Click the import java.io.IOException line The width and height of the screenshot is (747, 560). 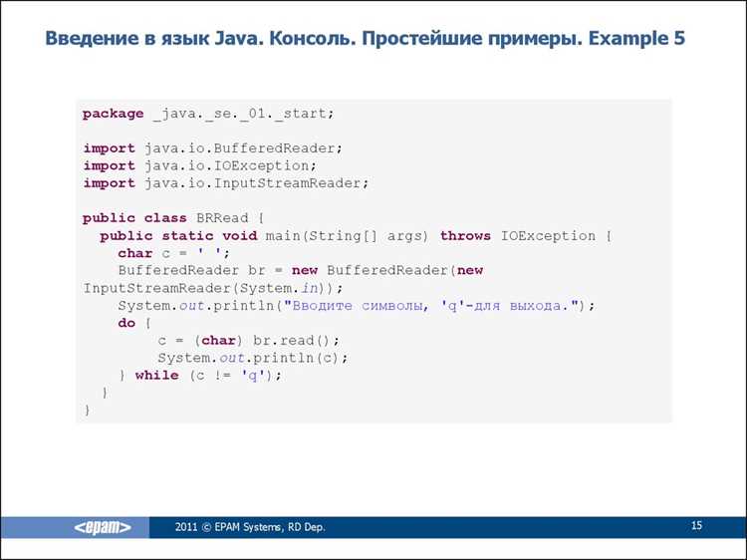click(199, 165)
